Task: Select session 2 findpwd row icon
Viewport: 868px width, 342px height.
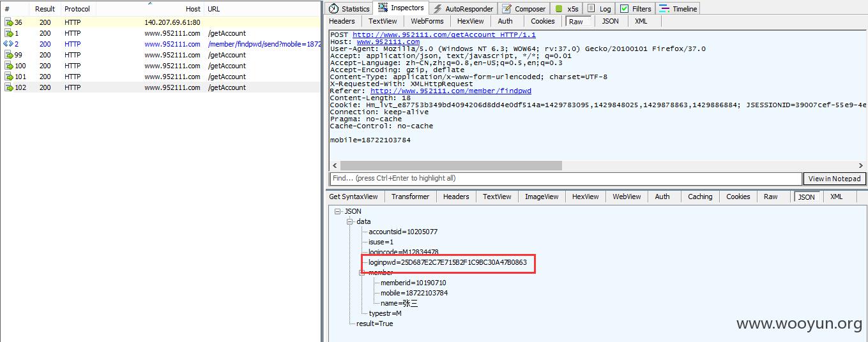Action: pyautogui.click(x=8, y=44)
